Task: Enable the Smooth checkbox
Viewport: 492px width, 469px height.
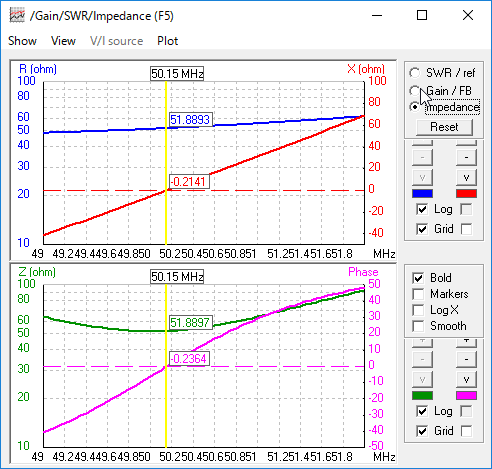Action: click(418, 326)
